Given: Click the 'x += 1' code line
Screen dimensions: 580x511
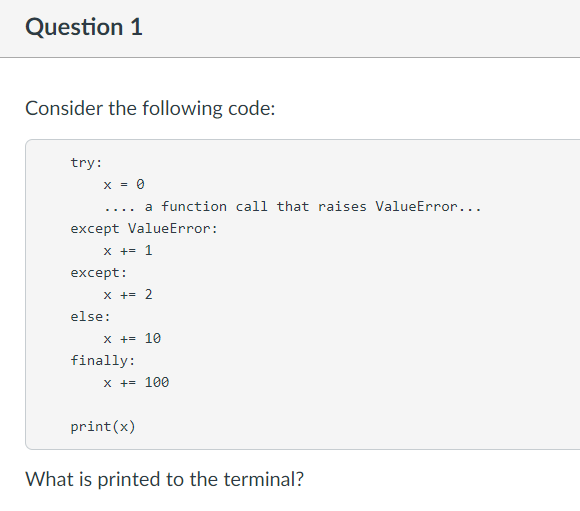Looking at the screenshot, I should 128,251.
